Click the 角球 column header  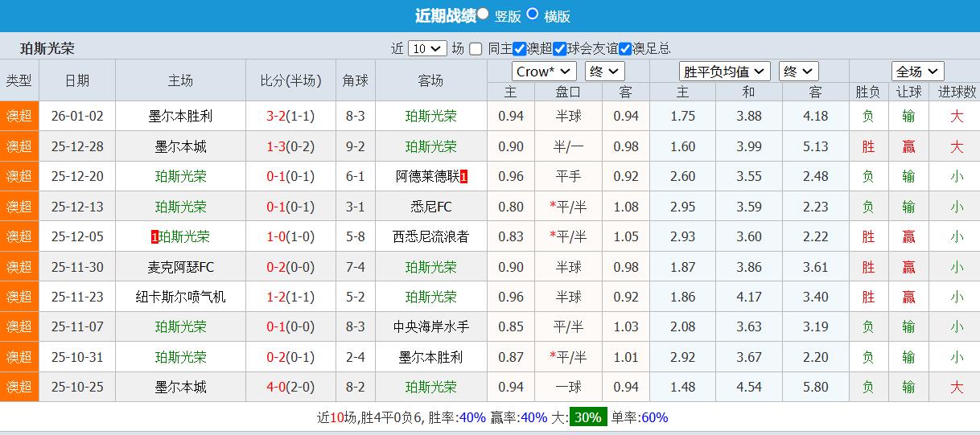pyautogui.click(x=355, y=80)
